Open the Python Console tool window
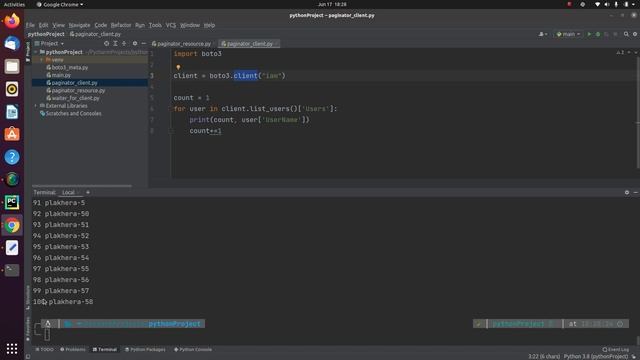This screenshot has width=640, height=360. click(x=193, y=349)
